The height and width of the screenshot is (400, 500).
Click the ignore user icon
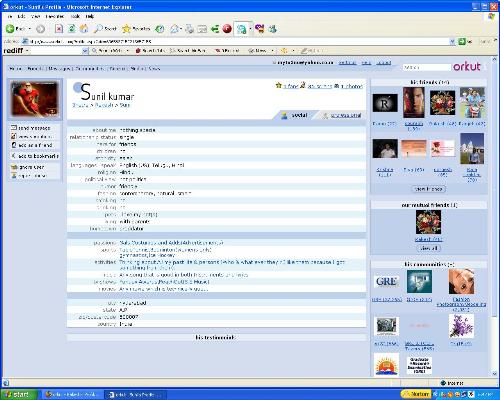click(14, 167)
